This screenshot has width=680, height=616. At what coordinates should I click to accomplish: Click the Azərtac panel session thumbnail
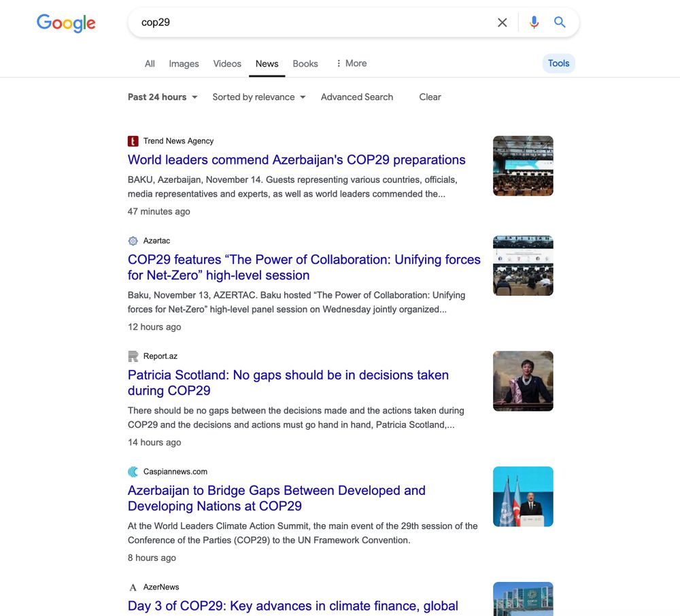coord(523,265)
